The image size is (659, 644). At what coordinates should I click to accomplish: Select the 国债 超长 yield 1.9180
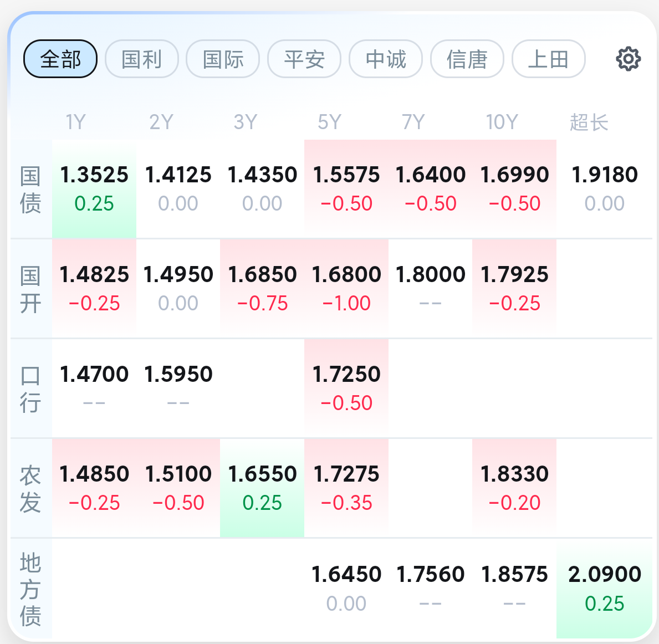[x=604, y=189]
